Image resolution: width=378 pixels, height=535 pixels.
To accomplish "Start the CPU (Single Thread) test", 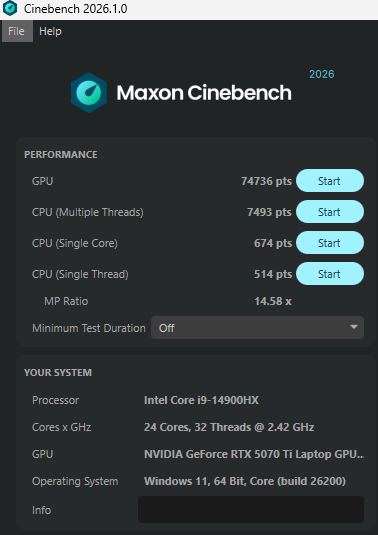I will click(330, 274).
